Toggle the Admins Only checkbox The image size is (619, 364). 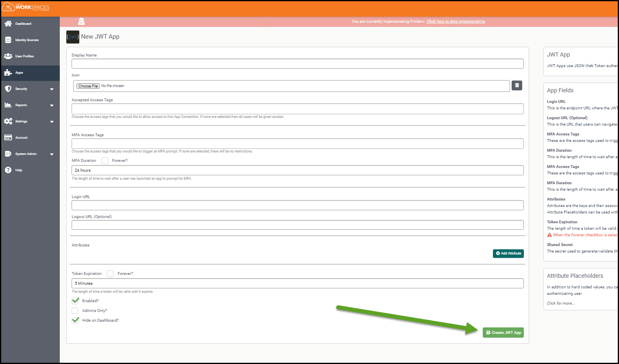(75, 311)
